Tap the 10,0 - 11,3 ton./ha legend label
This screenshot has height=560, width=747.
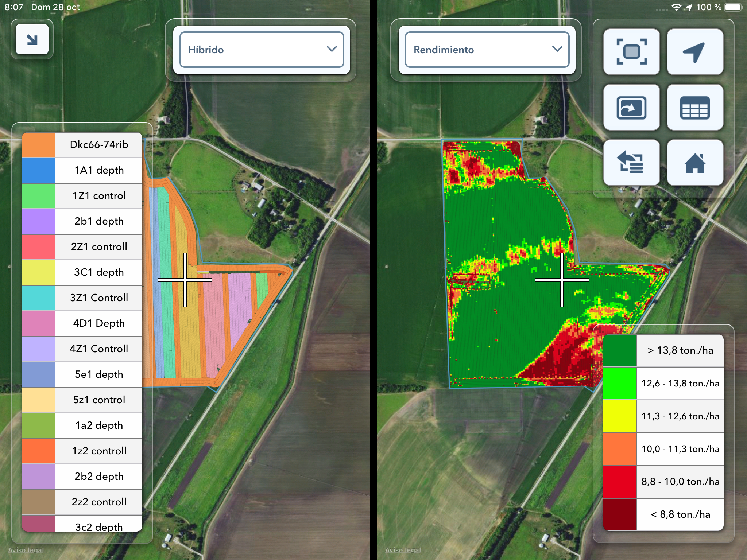pyautogui.click(x=680, y=449)
